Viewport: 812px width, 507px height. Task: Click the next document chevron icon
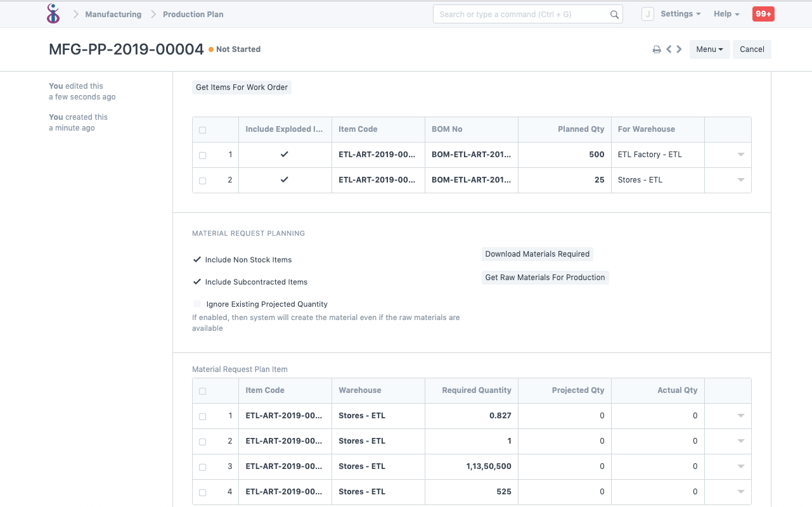[678, 49]
